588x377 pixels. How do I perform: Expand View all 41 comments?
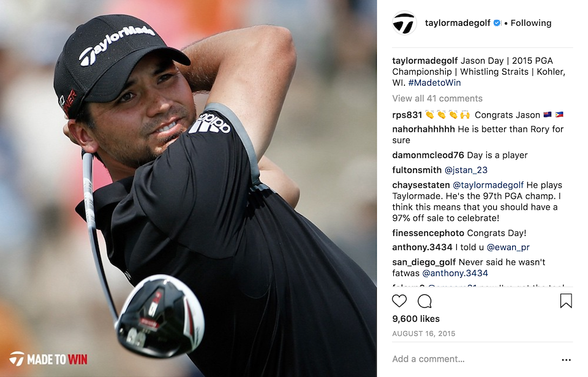click(437, 98)
